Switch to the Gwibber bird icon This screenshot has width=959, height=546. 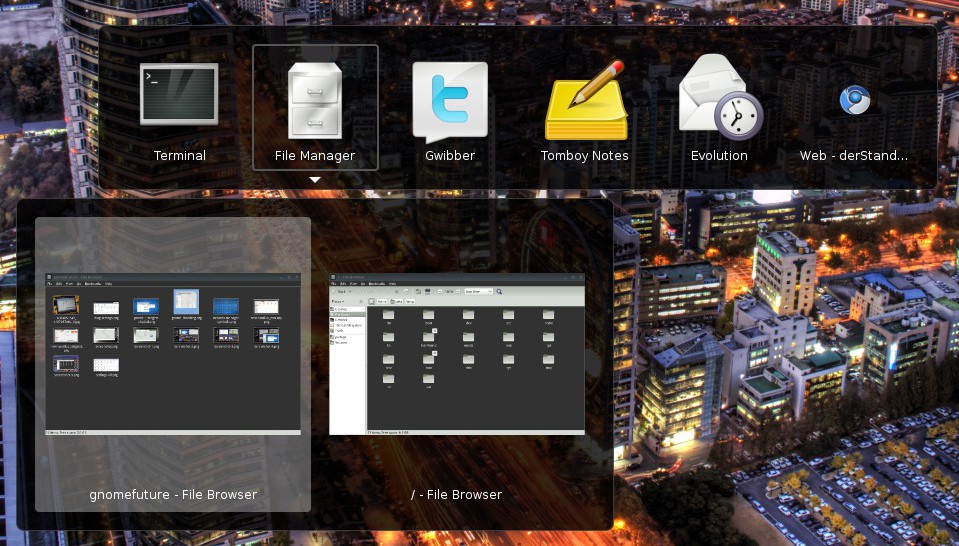(450, 101)
